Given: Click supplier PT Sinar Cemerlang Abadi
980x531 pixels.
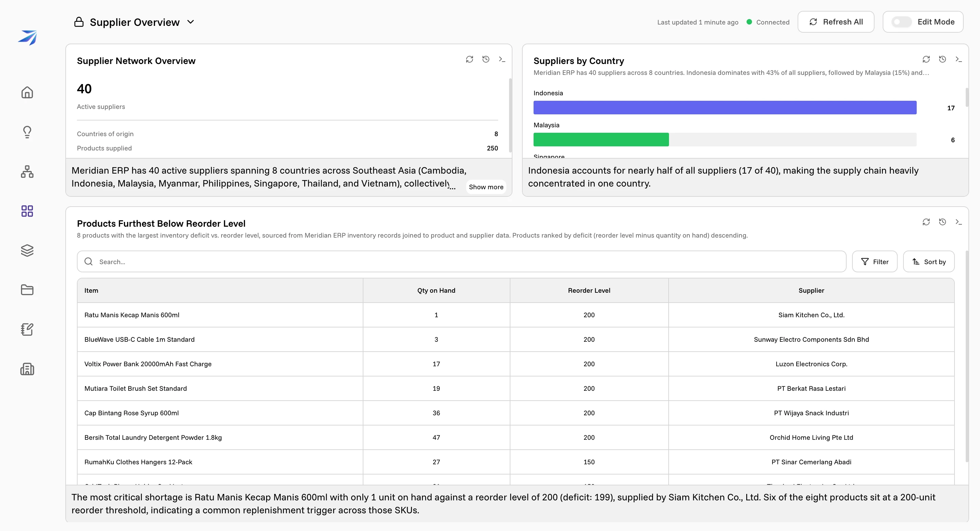Looking at the screenshot, I should 811,462.
